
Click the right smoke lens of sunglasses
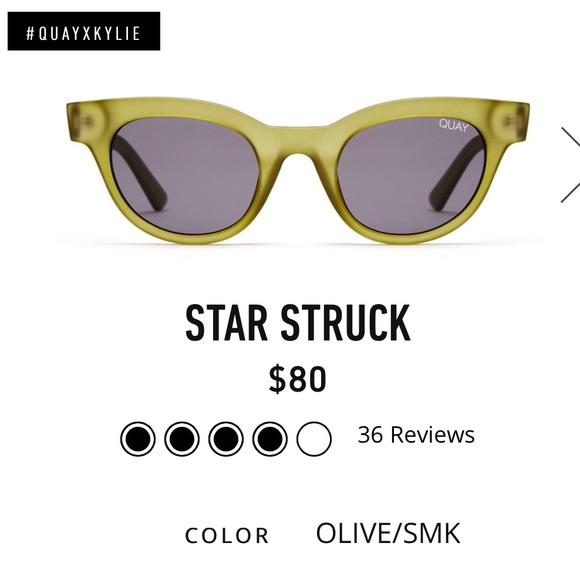[411, 176]
